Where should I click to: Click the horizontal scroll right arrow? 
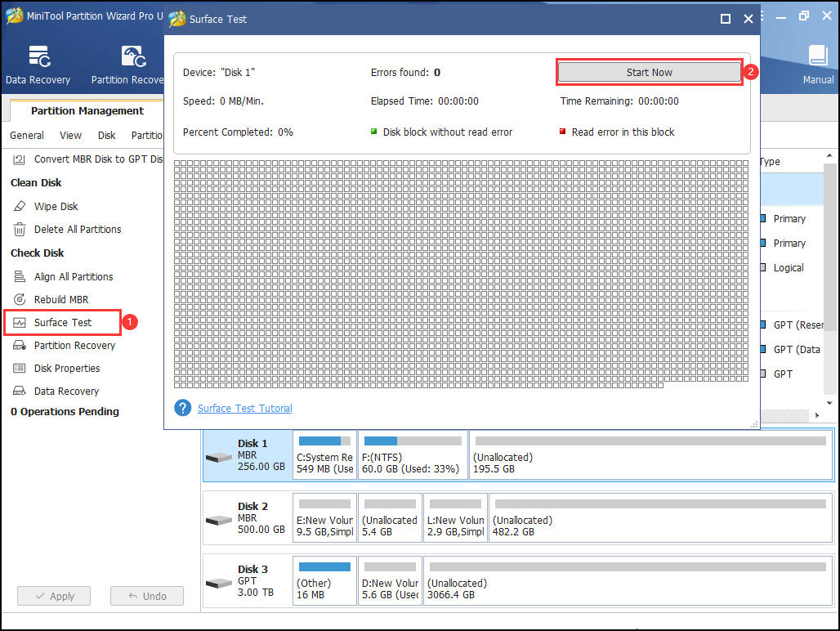(x=817, y=415)
